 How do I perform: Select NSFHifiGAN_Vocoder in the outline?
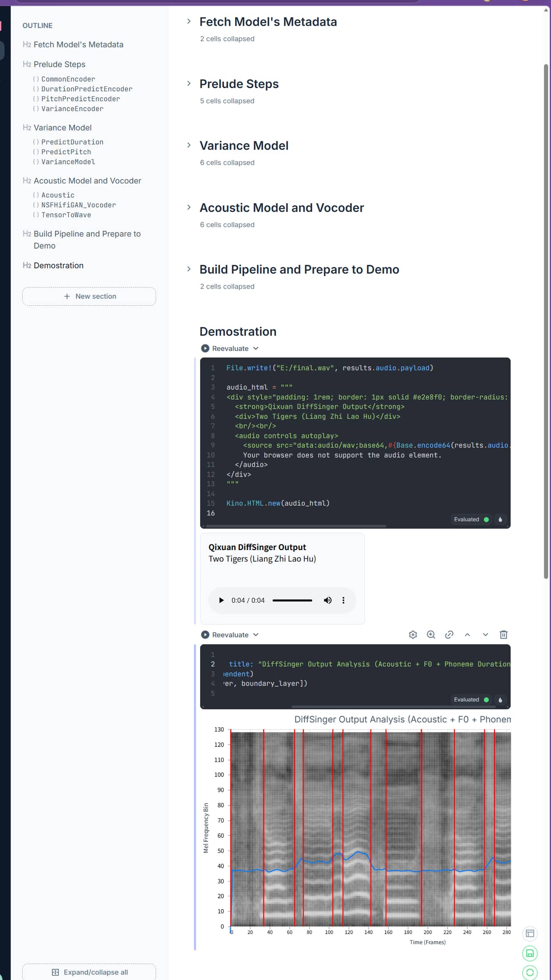[79, 205]
